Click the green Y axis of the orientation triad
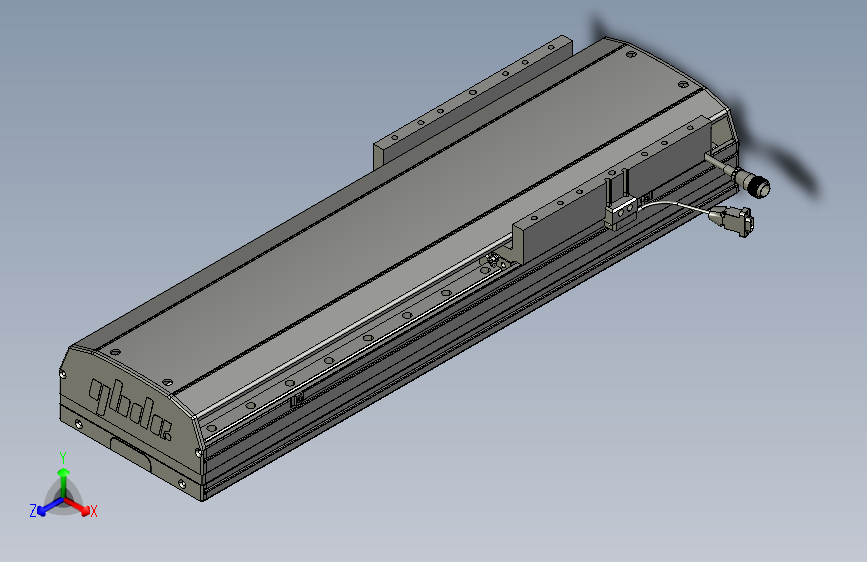Image resolution: width=867 pixels, height=562 pixels. coord(64,482)
